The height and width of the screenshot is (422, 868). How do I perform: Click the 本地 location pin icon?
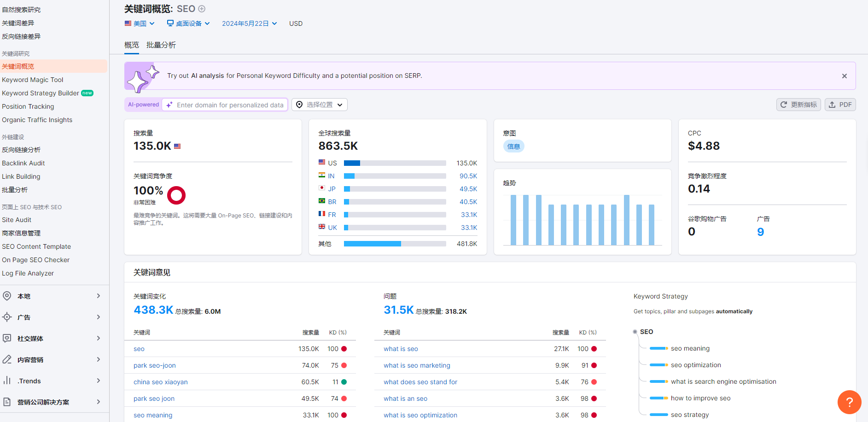point(7,296)
